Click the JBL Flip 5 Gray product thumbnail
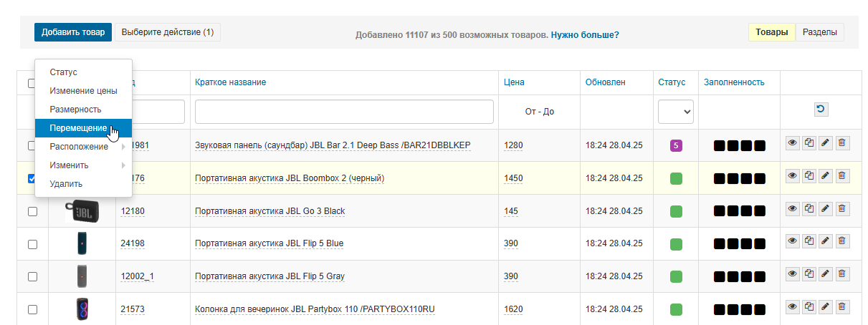This screenshot has width=868, height=325. (x=82, y=276)
